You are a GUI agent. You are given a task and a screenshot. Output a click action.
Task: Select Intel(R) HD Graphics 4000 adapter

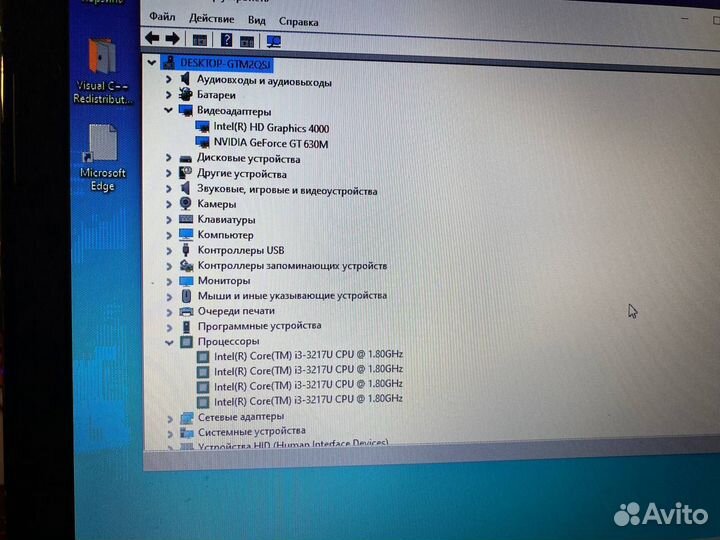pos(271,128)
